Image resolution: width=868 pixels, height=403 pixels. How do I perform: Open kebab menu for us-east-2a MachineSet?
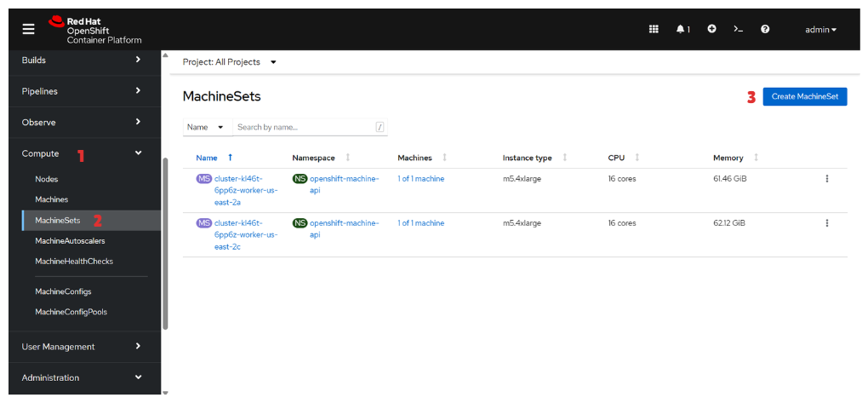(x=826, y=179)
